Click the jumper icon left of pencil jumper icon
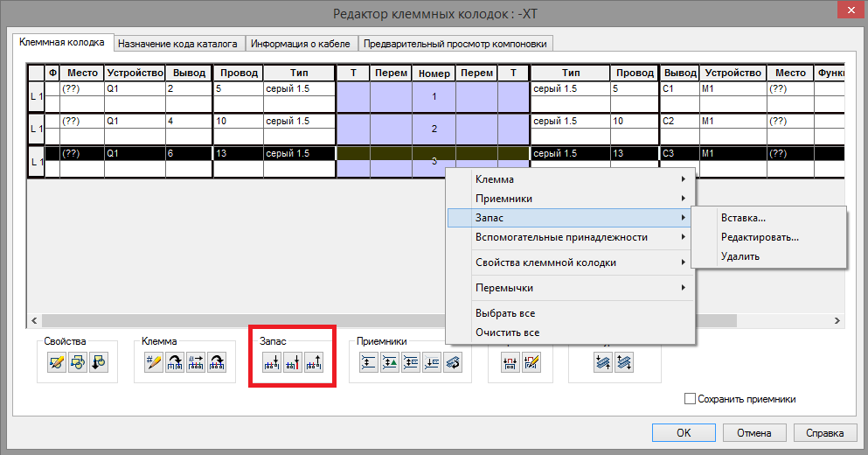The image size is (868, 455). pyautogui.click(x=510, y=362)
